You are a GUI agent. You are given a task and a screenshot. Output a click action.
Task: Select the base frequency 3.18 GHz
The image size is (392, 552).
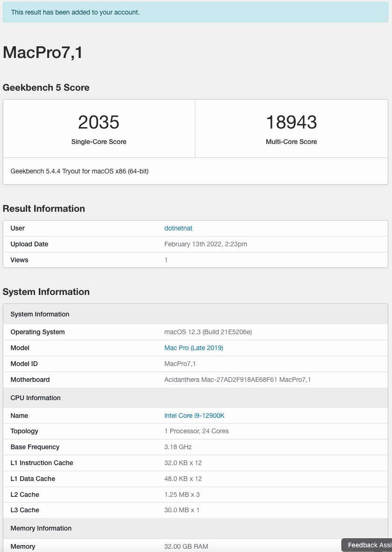(x=178, y=447)
